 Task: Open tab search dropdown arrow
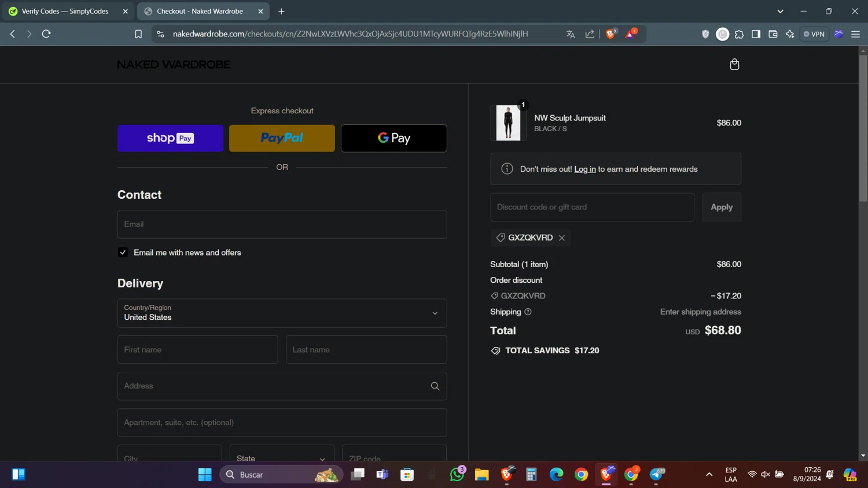click(780, 11)
